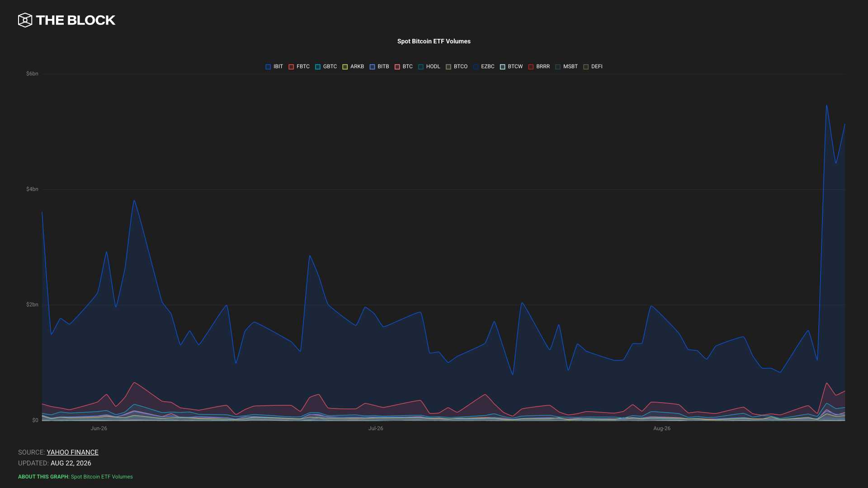
Task: Click the BTC legend entry
Action: [x=404, y=67]
